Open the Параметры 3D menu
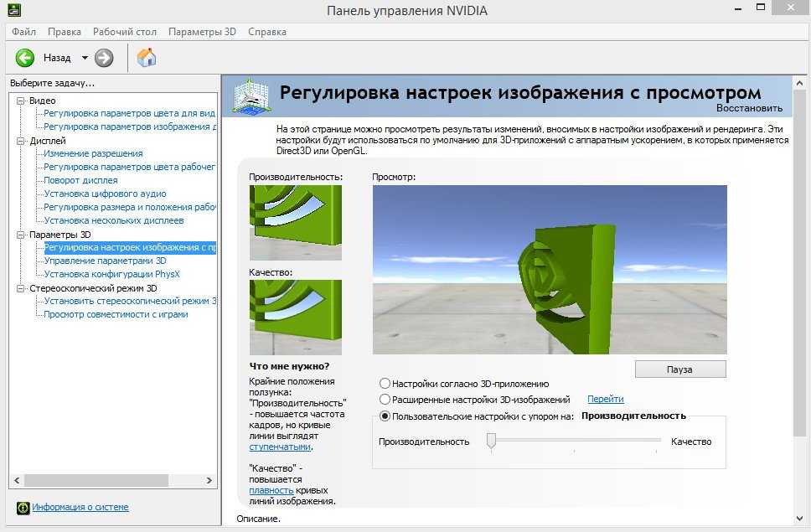 coord(202,32)
